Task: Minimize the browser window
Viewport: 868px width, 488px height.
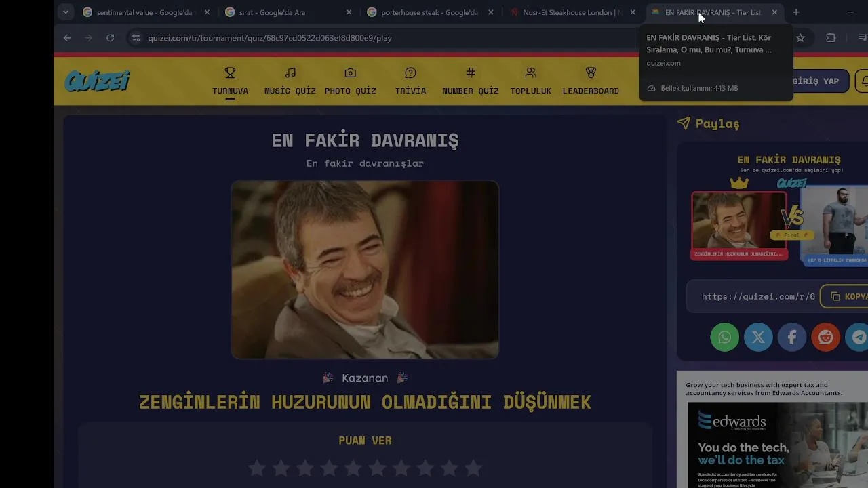Action: (850, 12)
